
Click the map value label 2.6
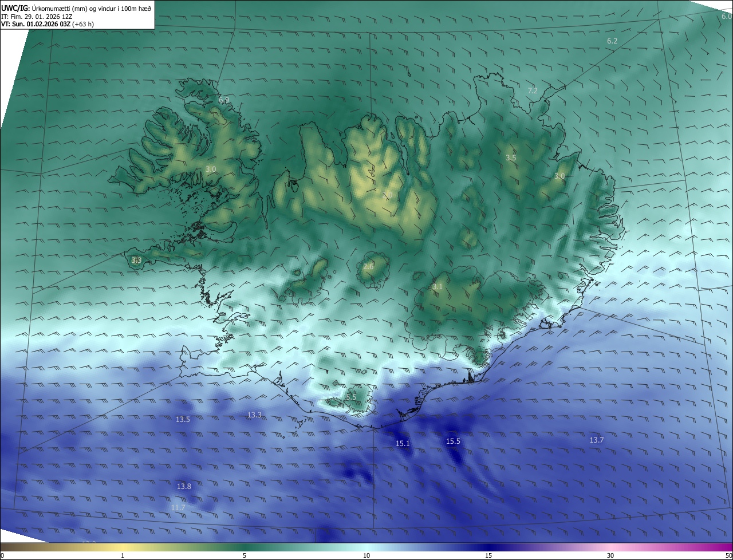click(x=368, y=266)
